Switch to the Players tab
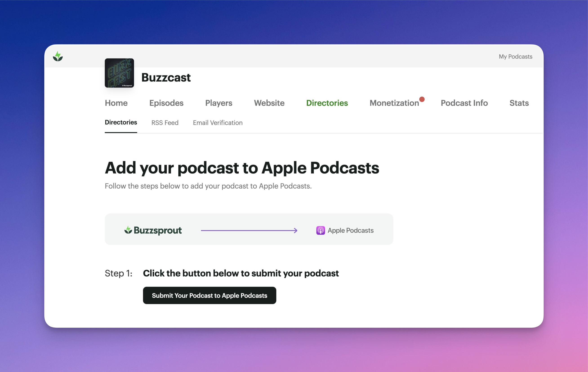The width and height of the screenshot is (588, 372). [x=218, y=103]
